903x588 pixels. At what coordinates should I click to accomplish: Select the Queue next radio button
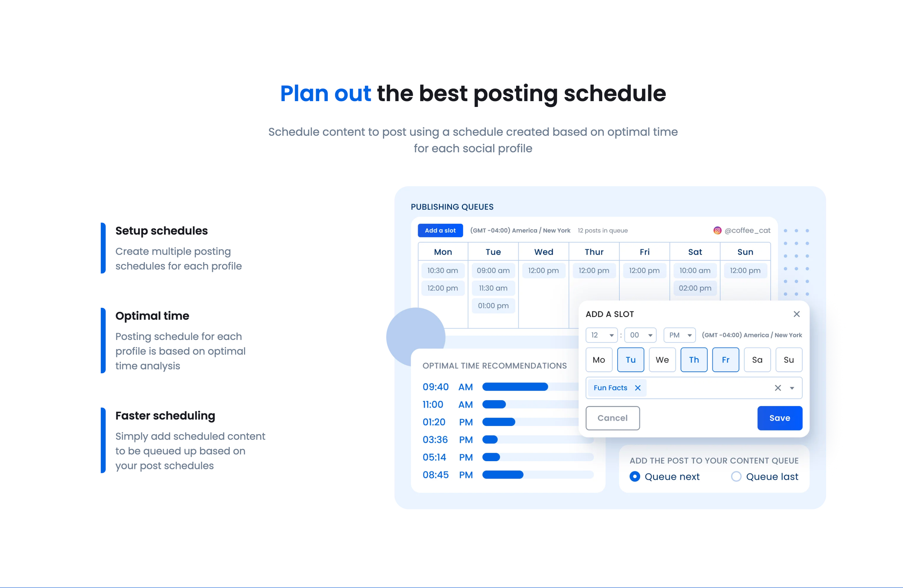click(x=633, y=476)
